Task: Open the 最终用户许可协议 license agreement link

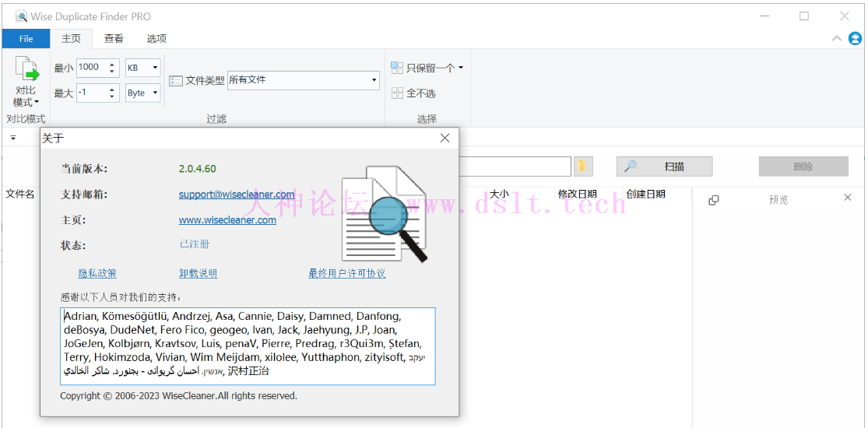Action: 347,273
